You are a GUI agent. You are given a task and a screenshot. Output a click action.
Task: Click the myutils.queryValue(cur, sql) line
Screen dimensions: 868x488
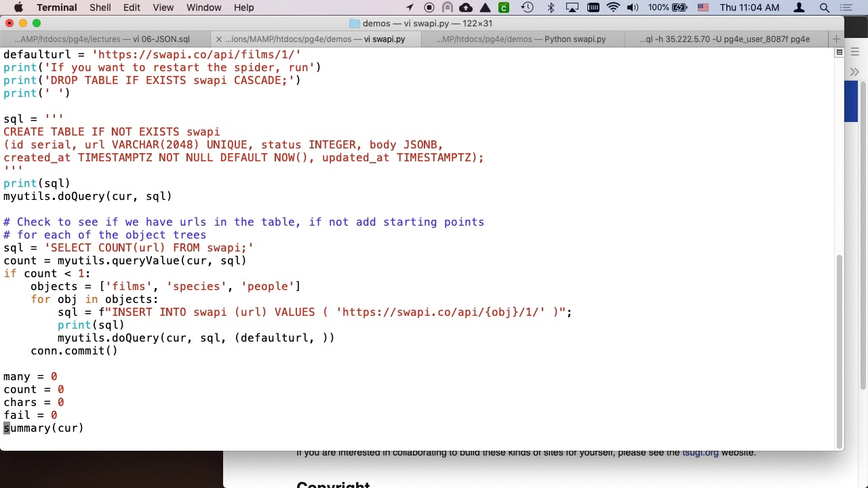[x=125, y=261]
